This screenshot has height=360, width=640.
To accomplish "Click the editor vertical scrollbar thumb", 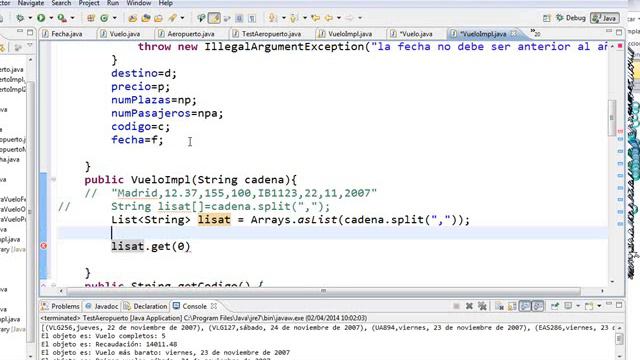I will point(612,118).
